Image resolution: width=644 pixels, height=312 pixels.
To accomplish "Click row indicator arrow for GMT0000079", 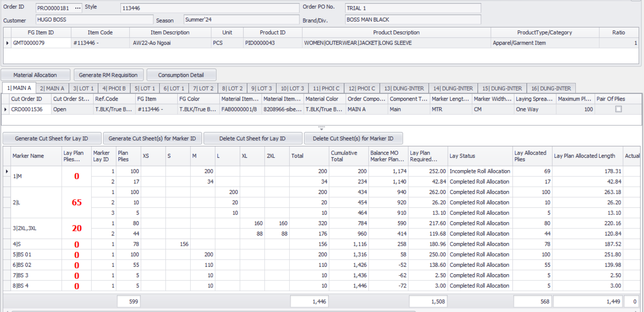I will click(7, 43).
